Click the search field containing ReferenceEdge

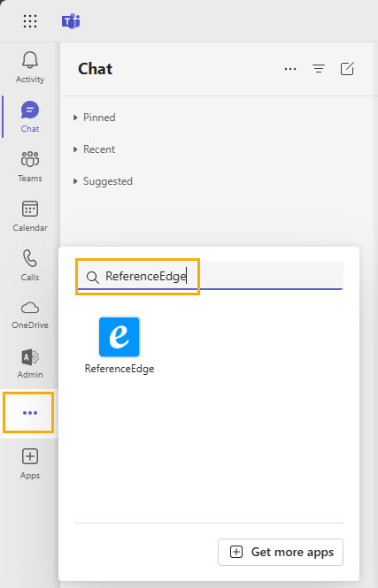pos(210,276)
